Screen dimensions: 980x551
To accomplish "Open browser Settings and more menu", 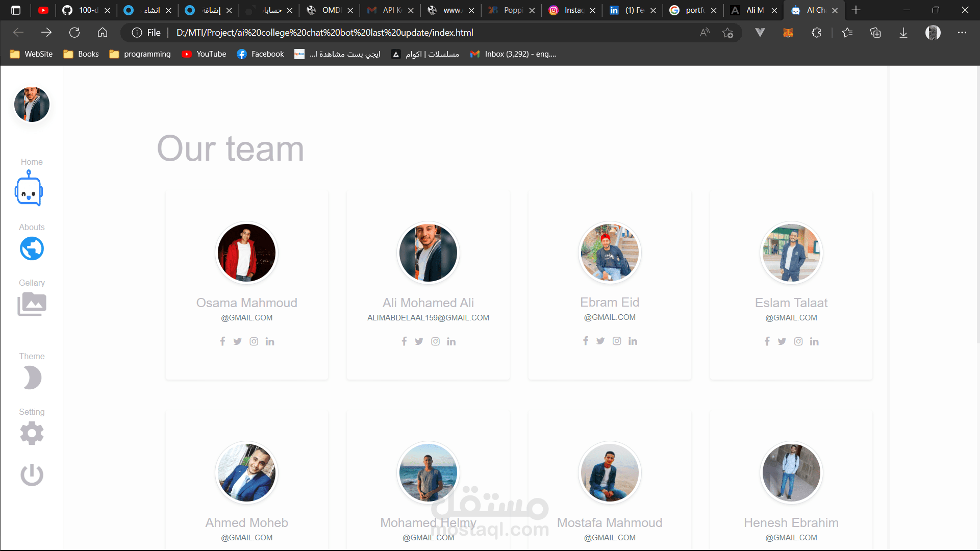I will (x=962, y=33).
